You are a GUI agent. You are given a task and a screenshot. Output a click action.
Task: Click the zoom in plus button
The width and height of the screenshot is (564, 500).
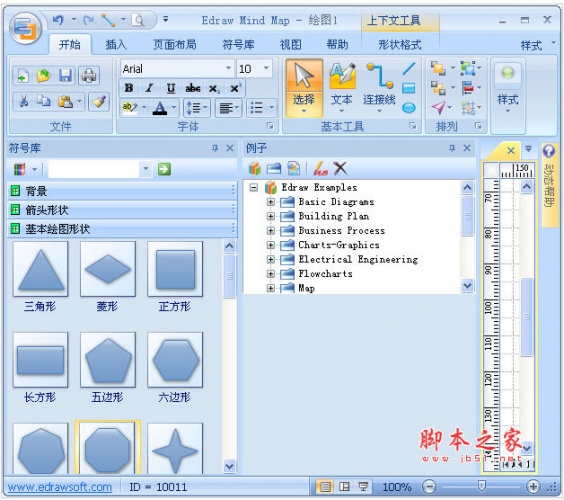(x=533, y=487)
